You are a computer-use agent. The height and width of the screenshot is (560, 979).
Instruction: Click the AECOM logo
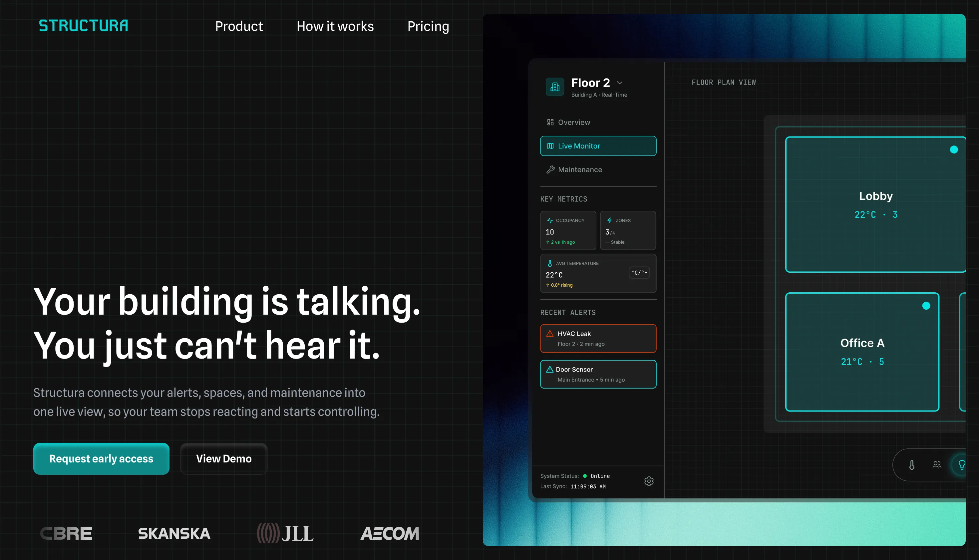(x=390, y=533)
